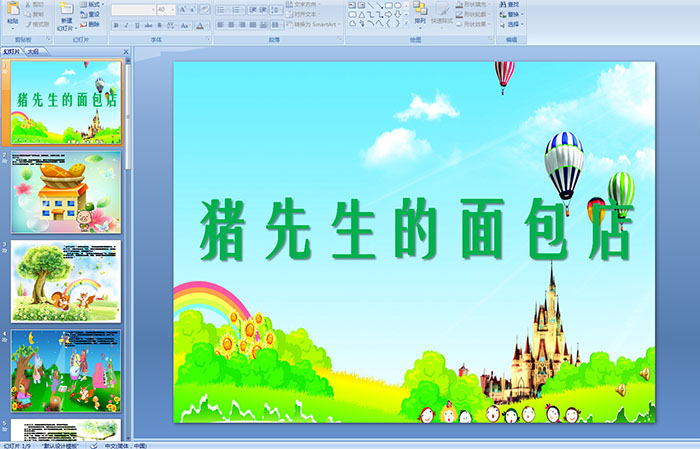Select the slide 2 bakery house thumbnail
Viewport: 700px width, 449px height.
tap(66, 191)
